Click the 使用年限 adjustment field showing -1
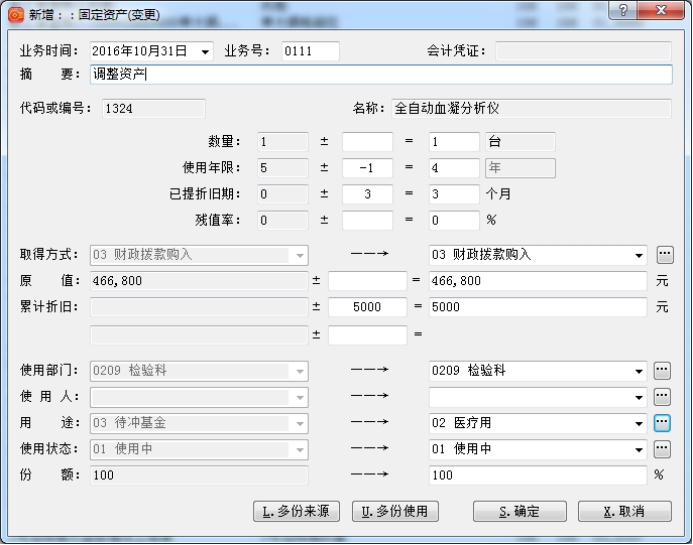Screen dimensions: 693x545 367,168
